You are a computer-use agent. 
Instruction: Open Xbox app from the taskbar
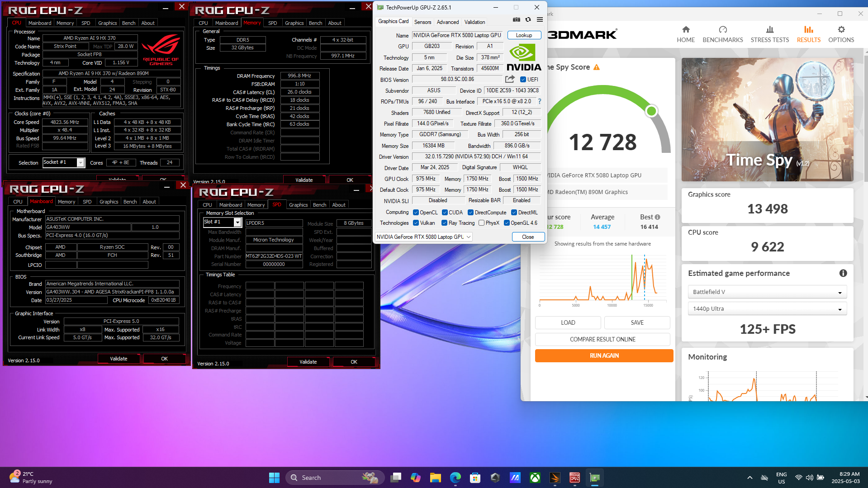tap(535, 478)
